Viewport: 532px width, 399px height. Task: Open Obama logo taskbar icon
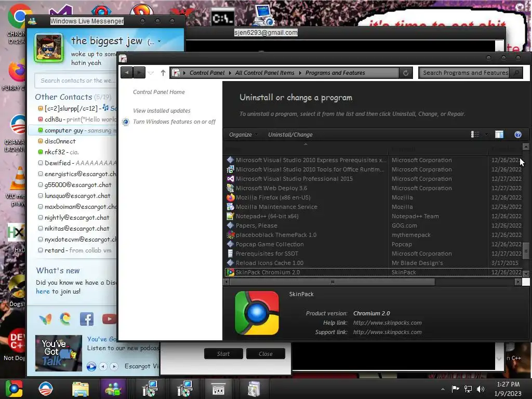pos(46,389)
